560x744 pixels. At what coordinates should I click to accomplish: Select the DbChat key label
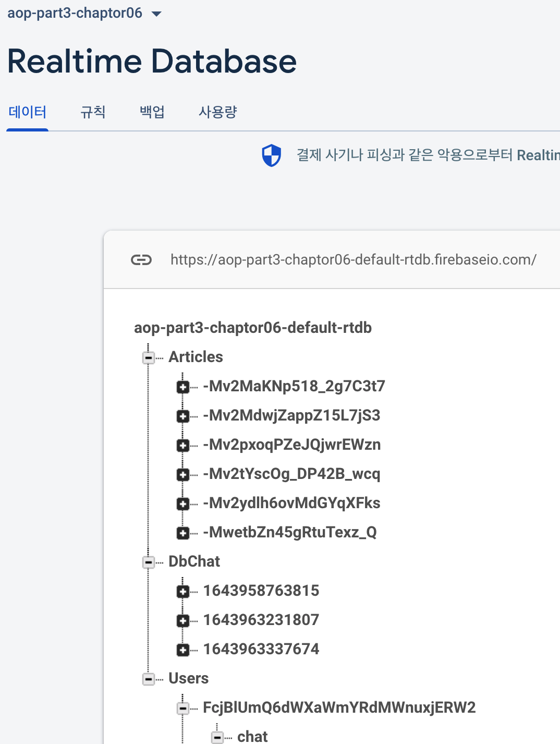[x=194, y=561]
